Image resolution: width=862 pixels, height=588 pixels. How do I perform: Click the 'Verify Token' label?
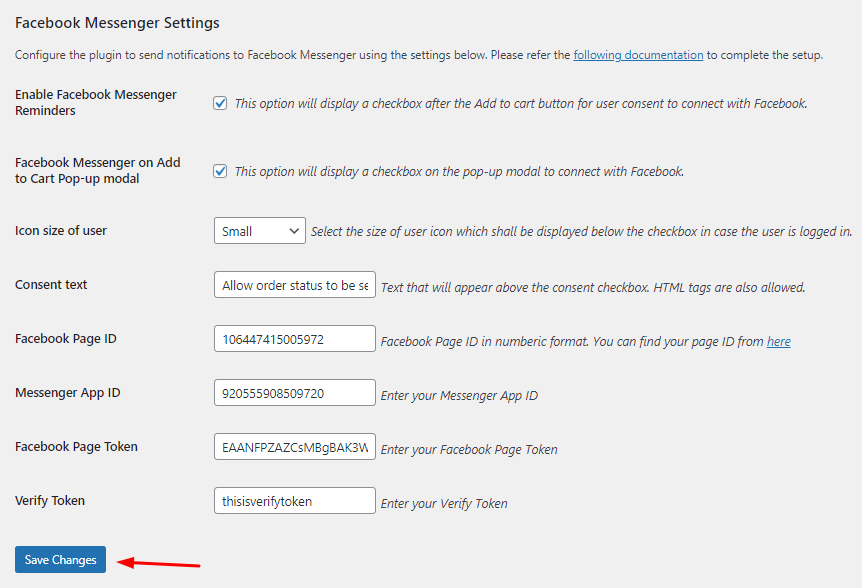coord(49,501)
